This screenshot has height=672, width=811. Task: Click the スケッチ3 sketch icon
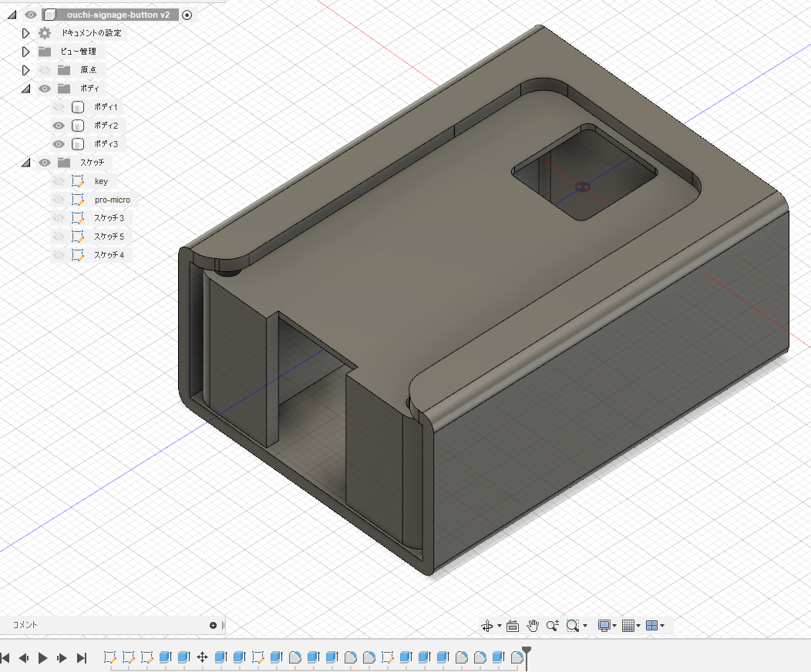click(78, 218)
